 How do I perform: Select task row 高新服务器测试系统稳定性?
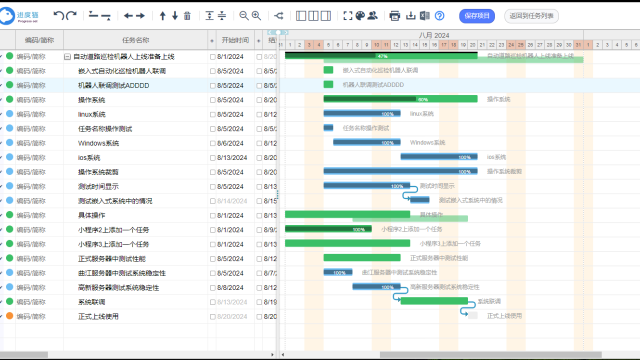click(x=139, y=288)
